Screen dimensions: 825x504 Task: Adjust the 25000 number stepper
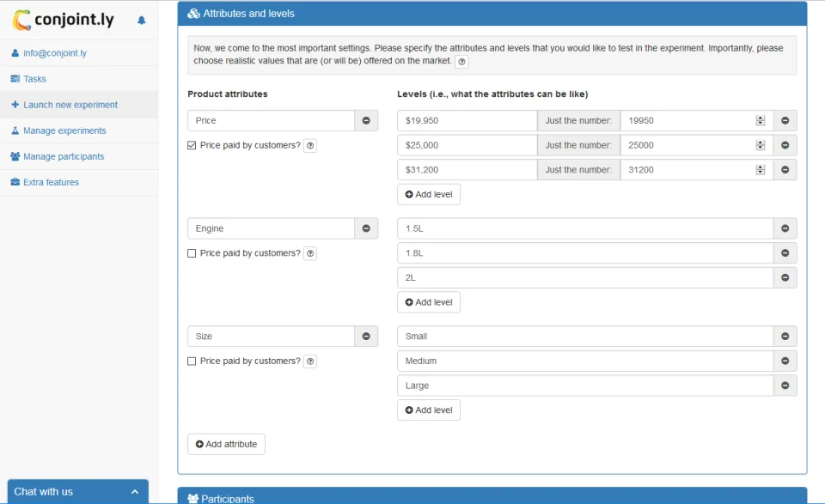coord(761,145)
